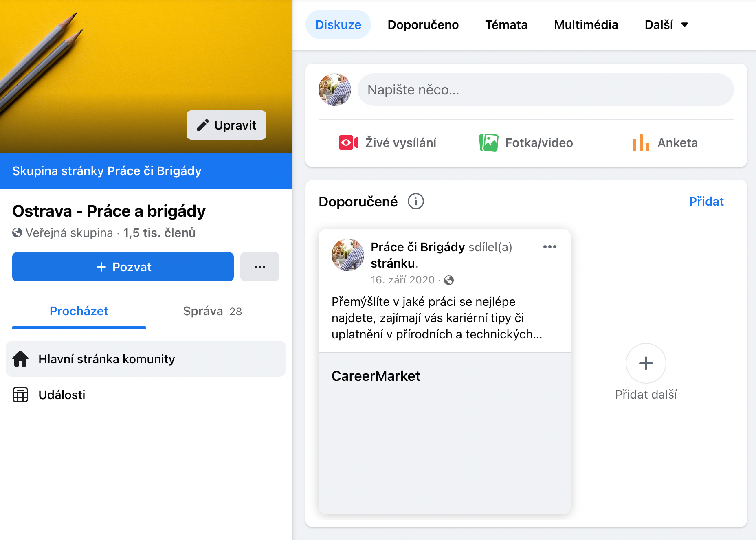756x540 pixels.
Task: Click the Napište něco... post input field
Action: 546,90
